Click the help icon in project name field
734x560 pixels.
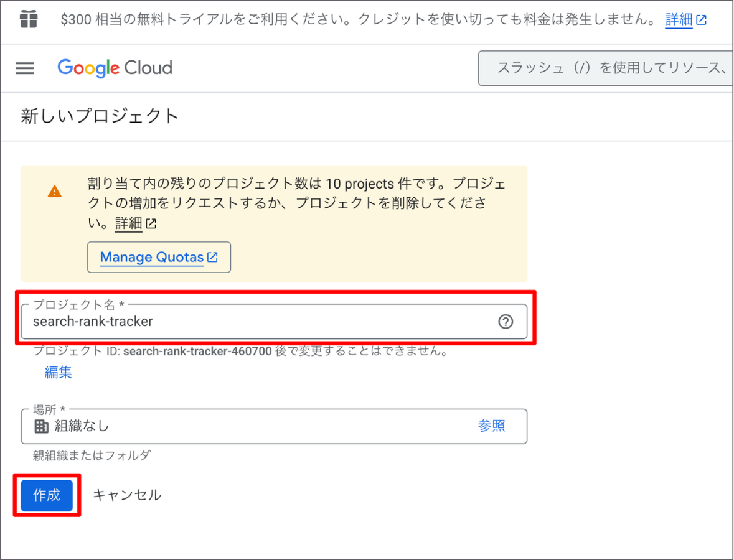506,322
